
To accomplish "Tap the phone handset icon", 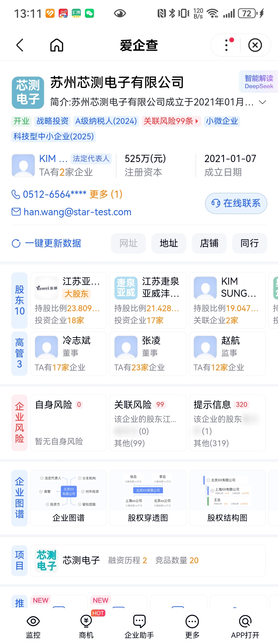I will [x=16, y=194].
